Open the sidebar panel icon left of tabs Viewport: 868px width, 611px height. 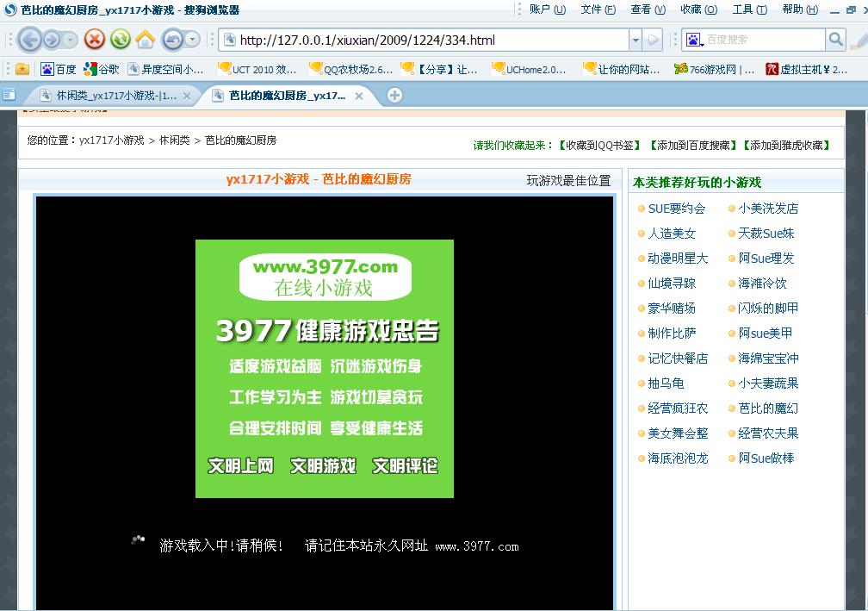tap(9, 96)
